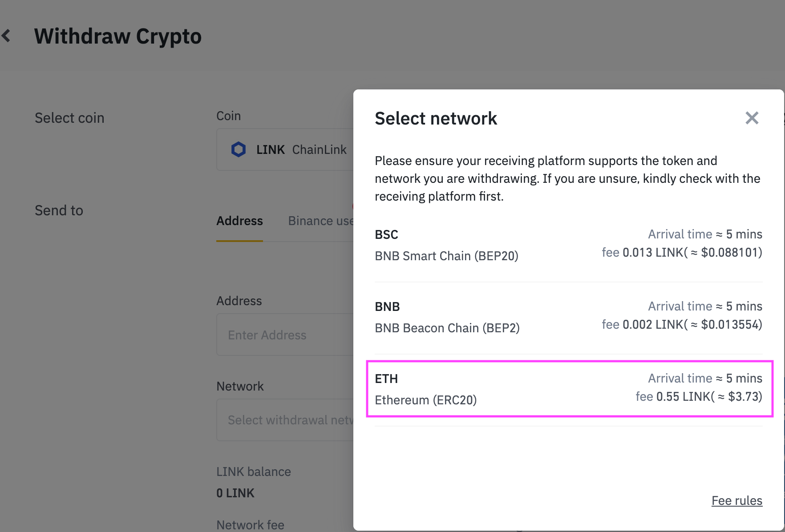The image size is (785, 532).
Task: Click the Select network dialog title
Action: pos(436,118)
